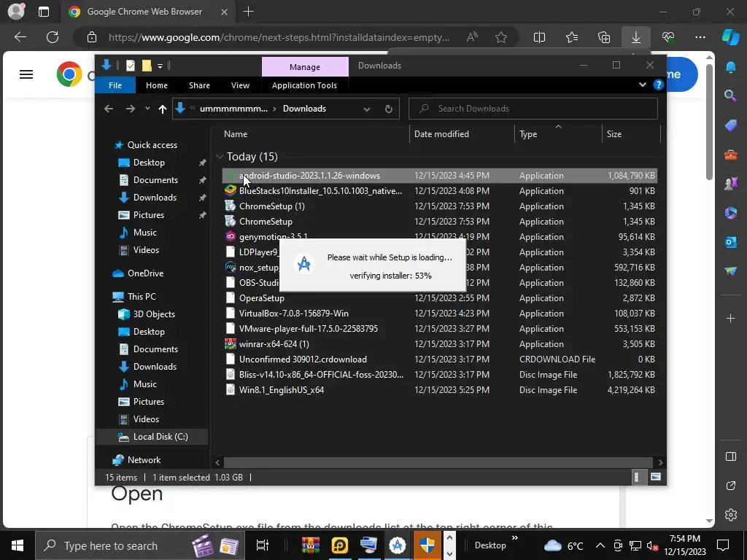
Task: Open Edge browser essentials heart icon
Action: [x=668, y=37]
